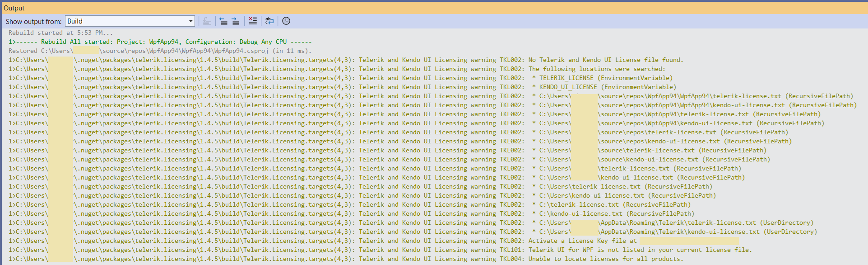868x265 pixels.
Task: Click path 'source\kendo-ui-license.txt (RecursiveFilePath)'
Action: (685, 159)
